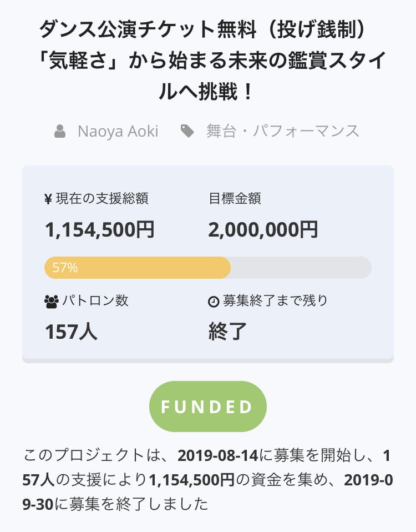Open the 舞台・パフォーマンス category link
The height and width of the screenshot is (532, 416).
283,132
